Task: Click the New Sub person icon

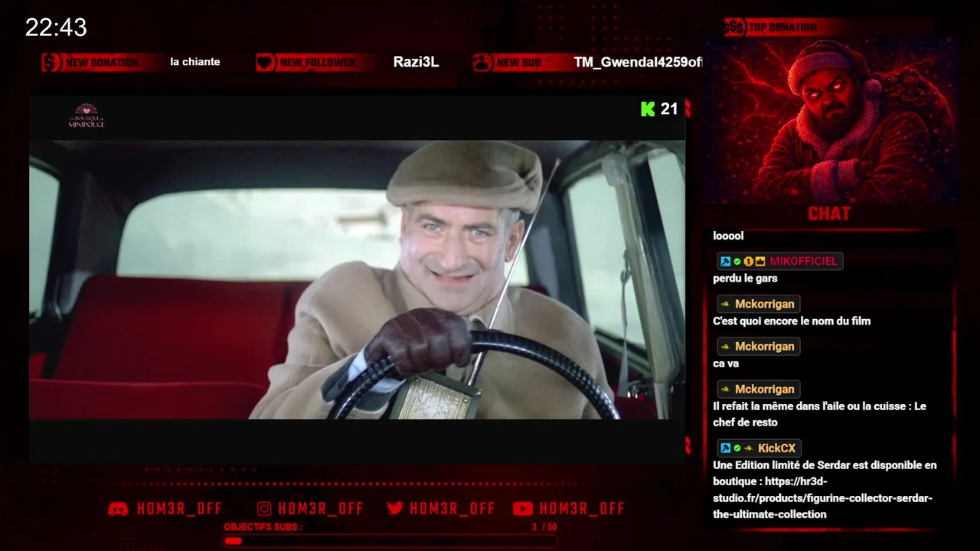Action: tap(482, 62)
